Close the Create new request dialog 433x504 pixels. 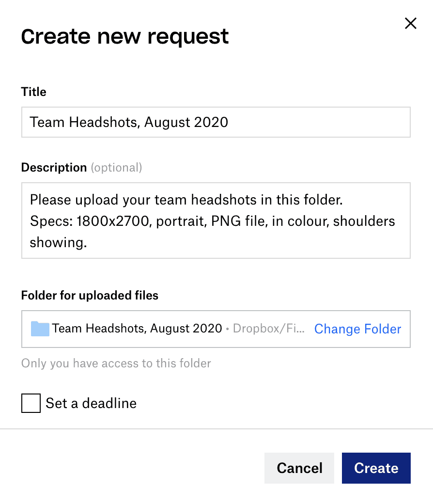tap(411, 23)
